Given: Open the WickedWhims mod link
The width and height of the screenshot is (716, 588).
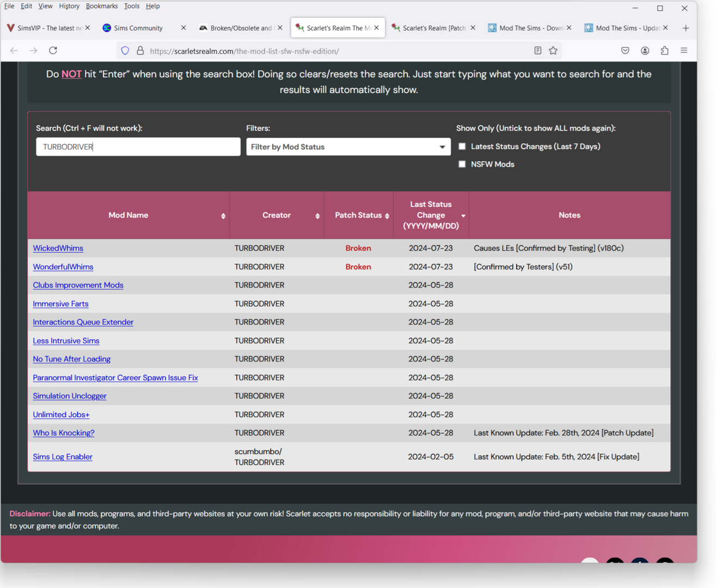Looking at the screenshot, I should (x=58, y=248).
